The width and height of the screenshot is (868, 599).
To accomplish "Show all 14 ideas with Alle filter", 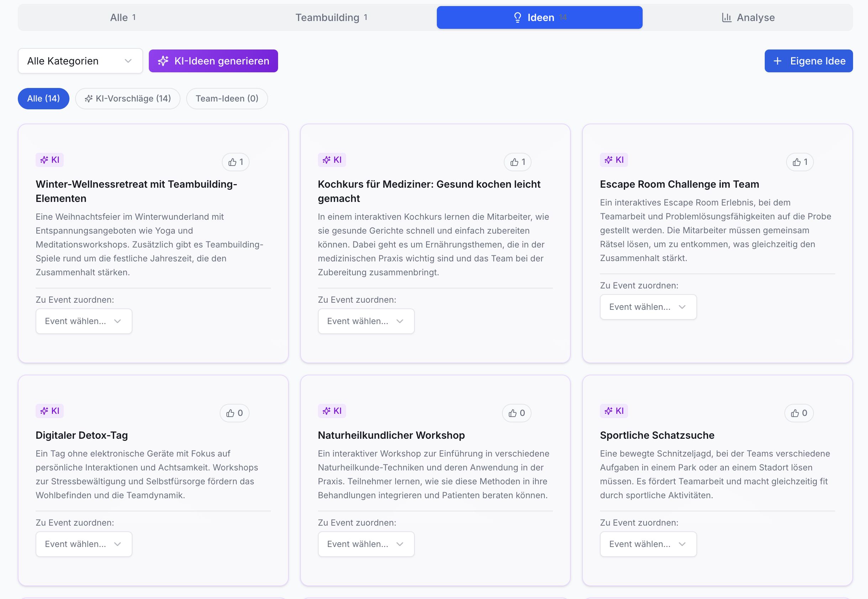I will [x=43, y=99].
